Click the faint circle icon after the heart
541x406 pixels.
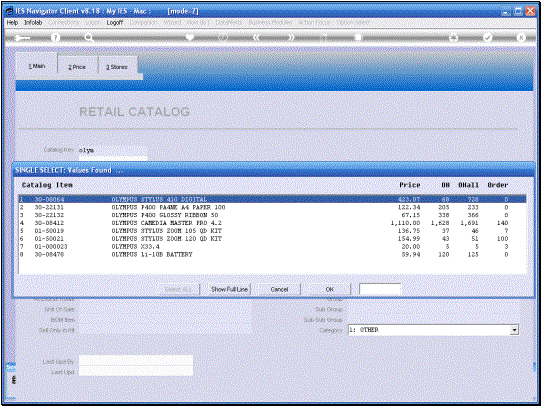click(x=223, y=38)
